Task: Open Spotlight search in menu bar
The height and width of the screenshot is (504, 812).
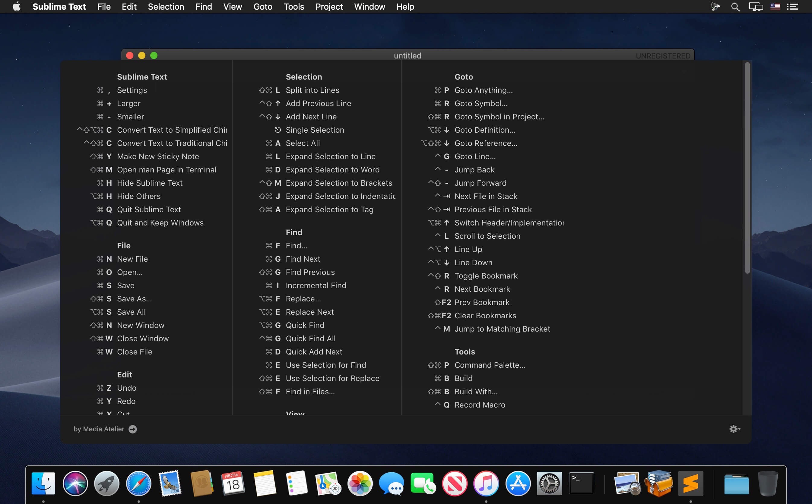Action: pos(735,7)
